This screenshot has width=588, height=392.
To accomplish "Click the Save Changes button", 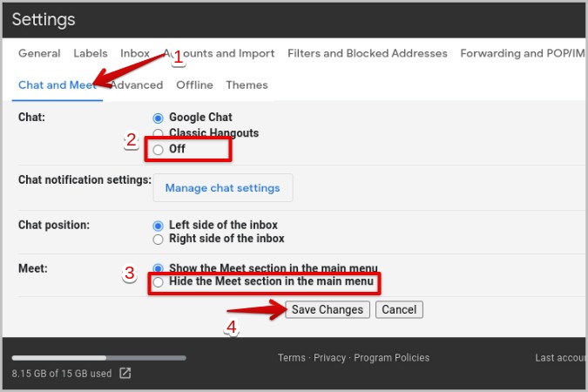I will click(x=328, y=309).
